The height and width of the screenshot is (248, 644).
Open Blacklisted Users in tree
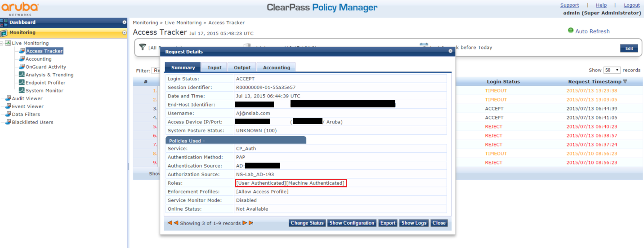pos(33,122)
